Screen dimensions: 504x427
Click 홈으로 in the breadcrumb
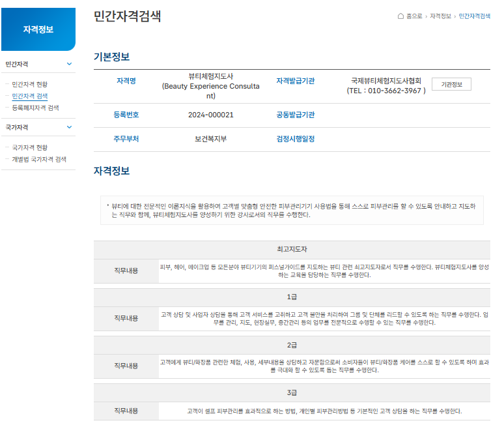[x=414, y=16]
